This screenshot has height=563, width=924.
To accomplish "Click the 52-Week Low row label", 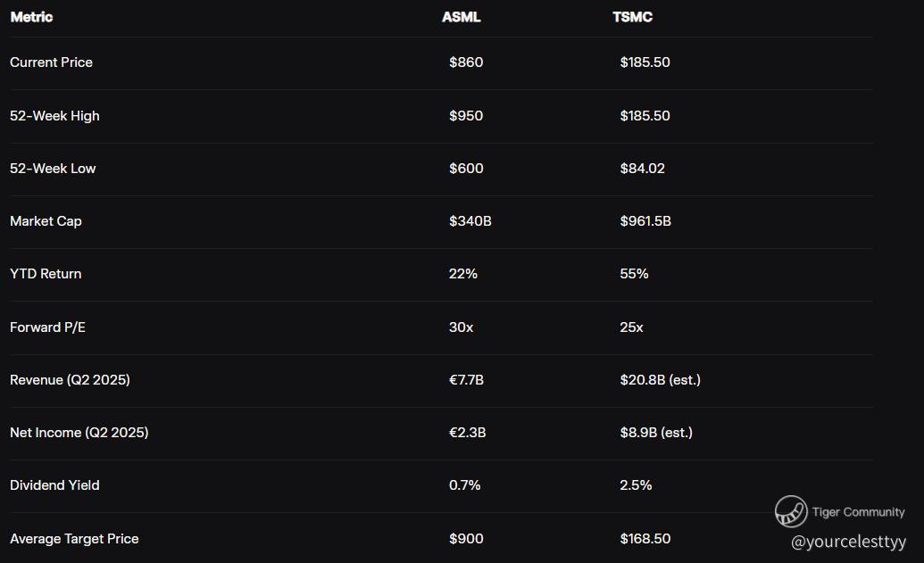I will pos(53,169).
